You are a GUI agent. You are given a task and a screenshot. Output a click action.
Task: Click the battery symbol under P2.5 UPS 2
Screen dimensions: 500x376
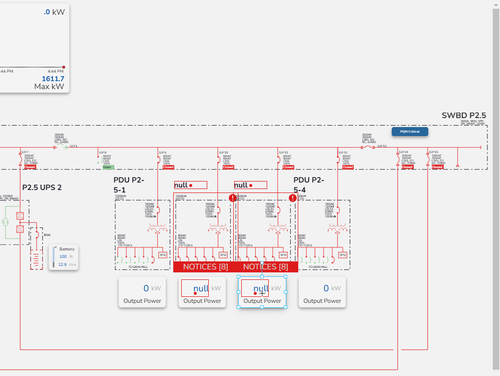pyautogui.click(x=36, y=259)
